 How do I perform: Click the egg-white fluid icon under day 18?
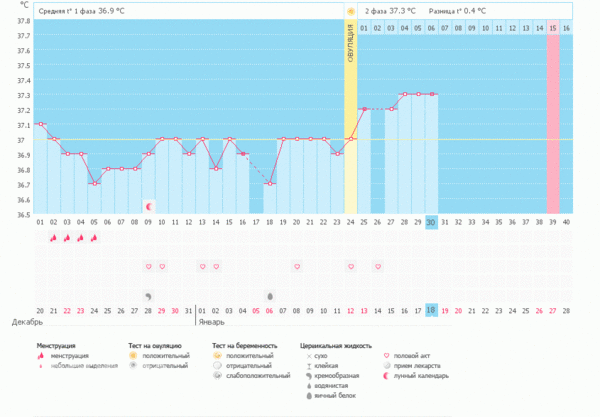(270, 296)
